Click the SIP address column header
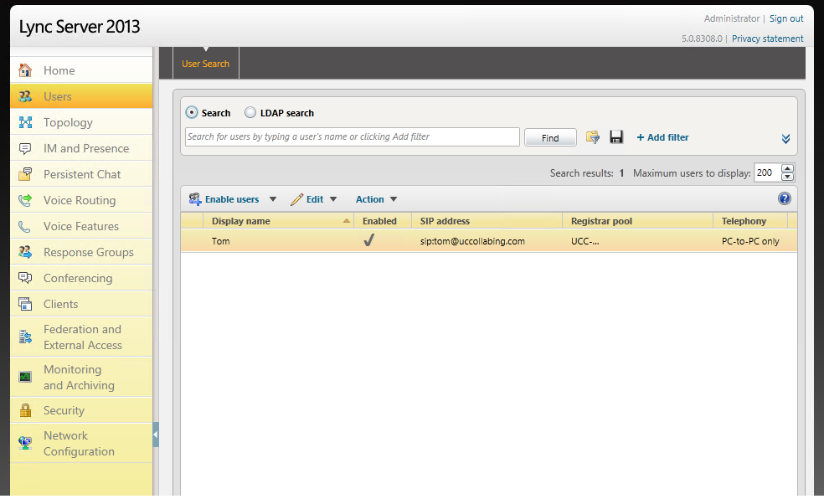824x504 pixels. [x=487, y=221]
